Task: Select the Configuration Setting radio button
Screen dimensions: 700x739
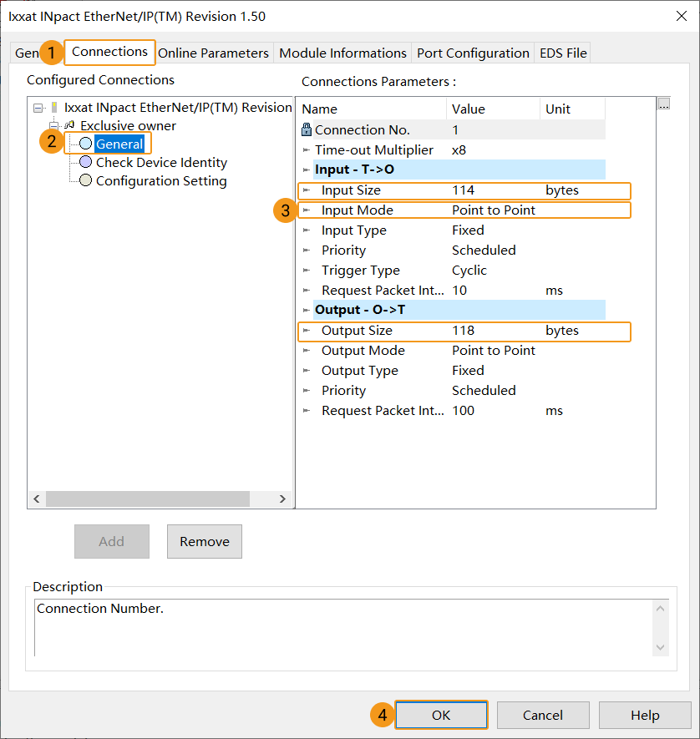Action: coord(86,180)
